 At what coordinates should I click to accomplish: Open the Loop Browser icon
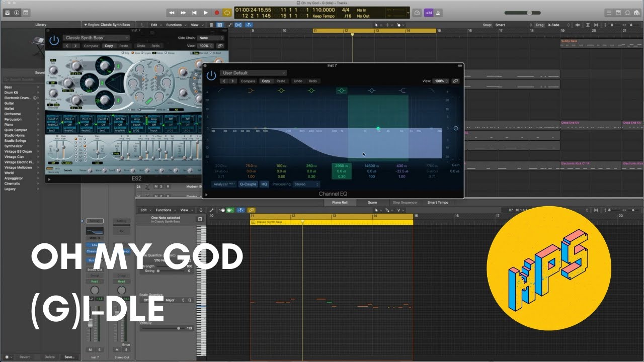point(628,13)
